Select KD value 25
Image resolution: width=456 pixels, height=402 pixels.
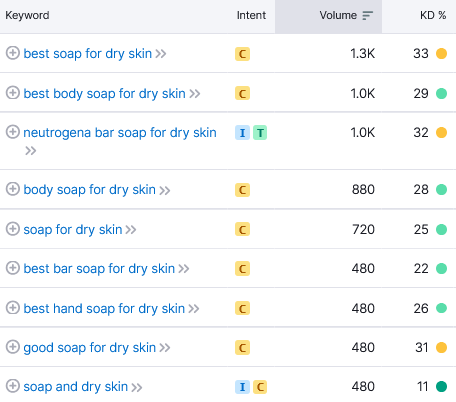pyautogui.click(x=421, y=230)
